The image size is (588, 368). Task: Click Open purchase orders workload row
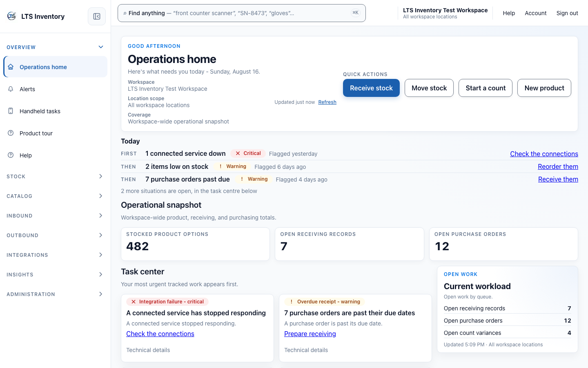508,321
